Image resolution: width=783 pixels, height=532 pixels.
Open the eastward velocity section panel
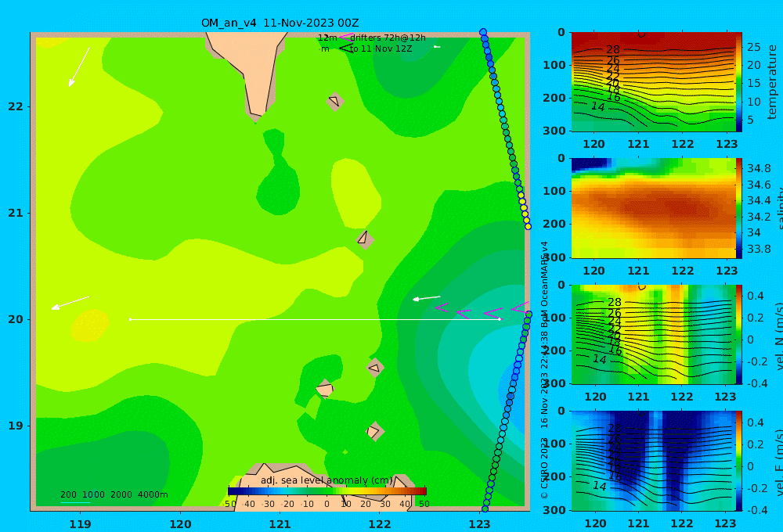tap(653, 461)
